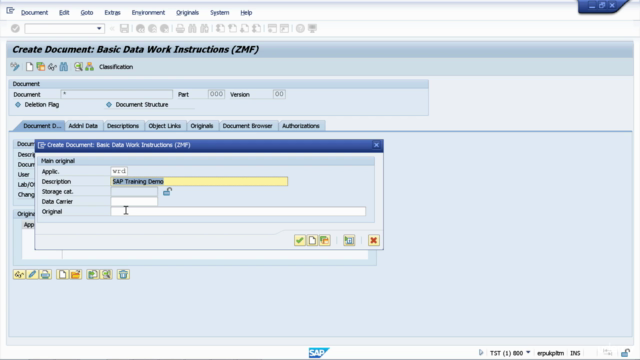640x360 pixels.
Task: Click the grayed-out Help question mark icon
Action: point(300,29)
